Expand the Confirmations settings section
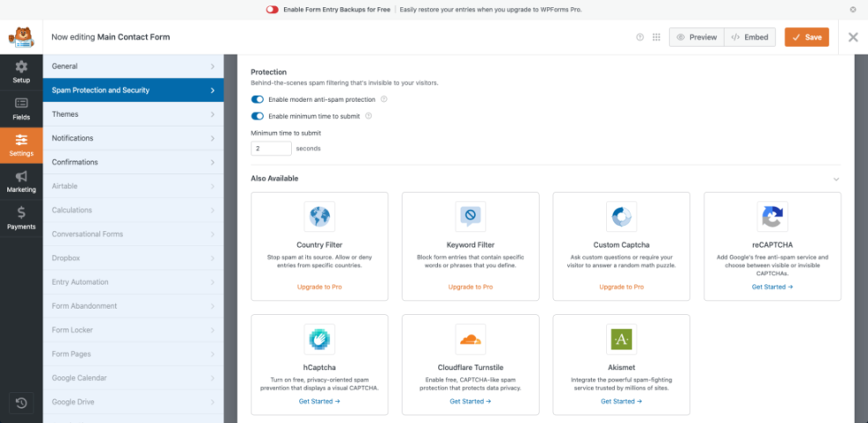This screenshot has height=423, width=868. [x=133, y=162]
